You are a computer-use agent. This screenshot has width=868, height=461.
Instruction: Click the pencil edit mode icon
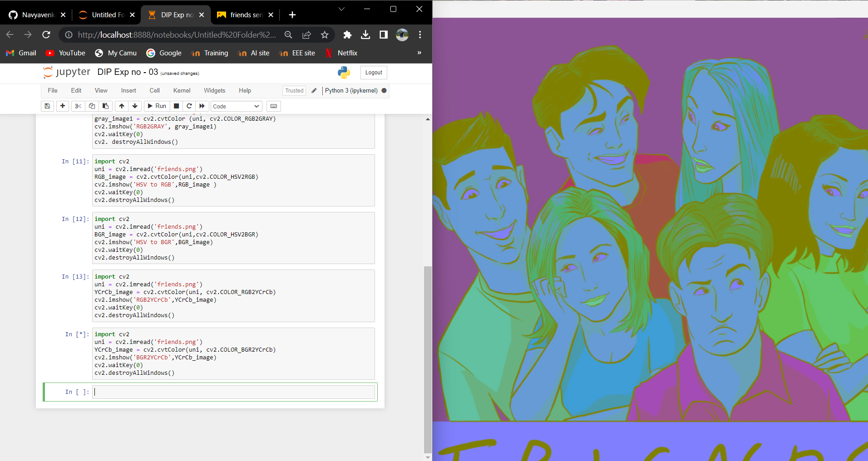pos(314,91)
